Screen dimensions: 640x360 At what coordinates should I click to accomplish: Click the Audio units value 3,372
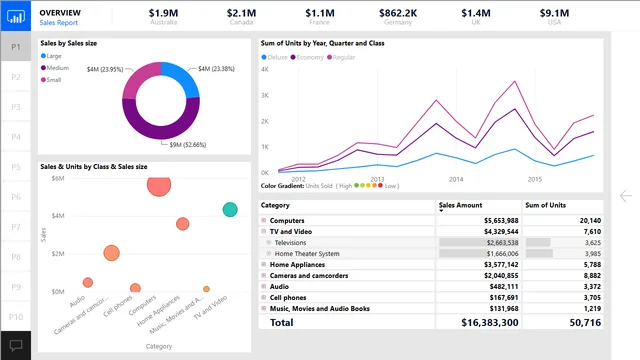pyautogui.click(x=592, y=287)
